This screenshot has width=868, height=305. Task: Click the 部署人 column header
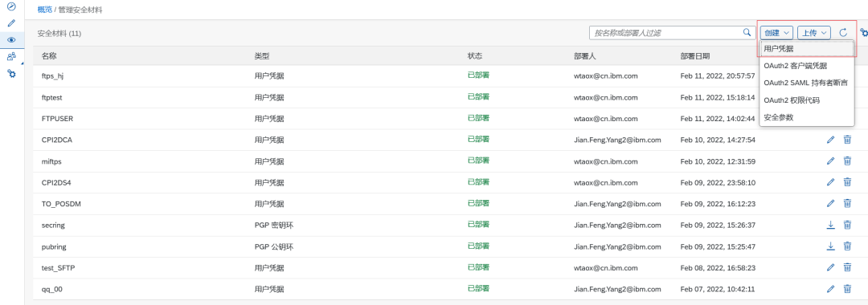tap(584, 56)
